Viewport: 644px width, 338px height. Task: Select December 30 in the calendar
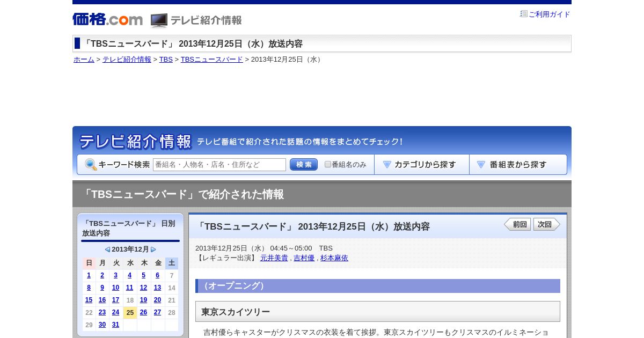coord(103,325)
